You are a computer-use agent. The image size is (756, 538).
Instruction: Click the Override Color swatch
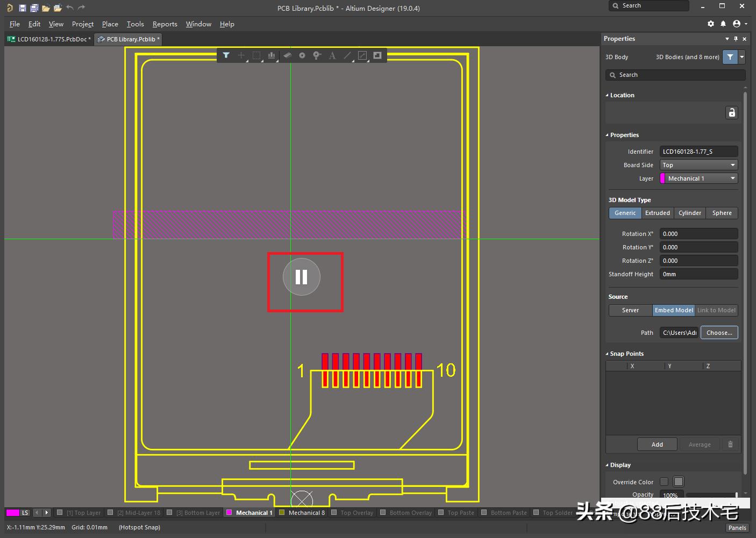point(678,482)
